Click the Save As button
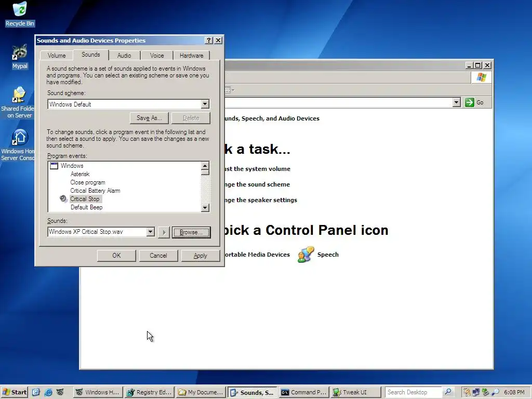Screen dimensions: 532x399 (x=149, y=118)
